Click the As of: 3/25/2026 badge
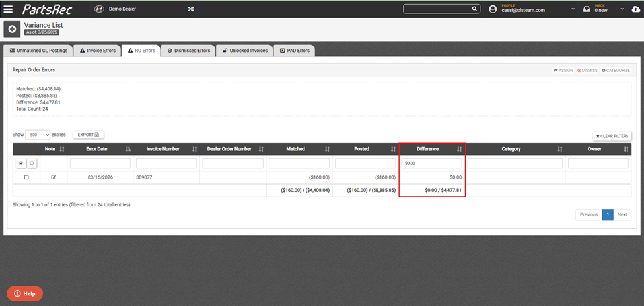Image resolution: width=644 pixels, height=306 pixels. tap(42, 32)
